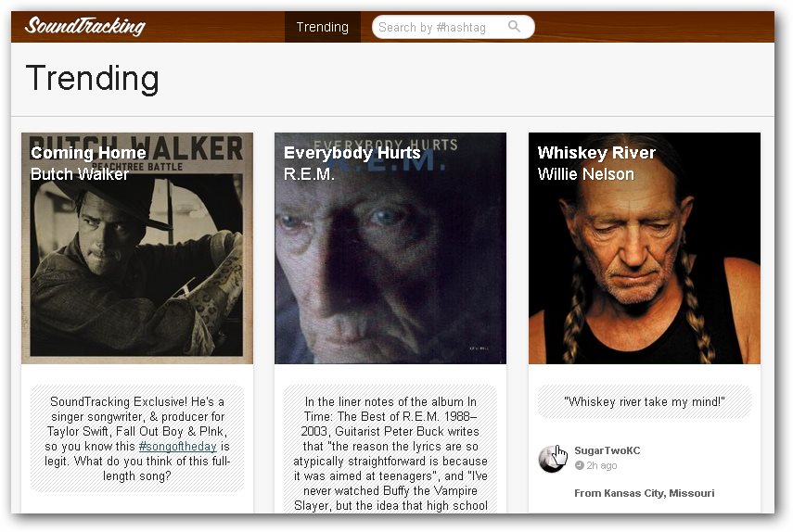Click the Willie Nelson artist name

585,174
